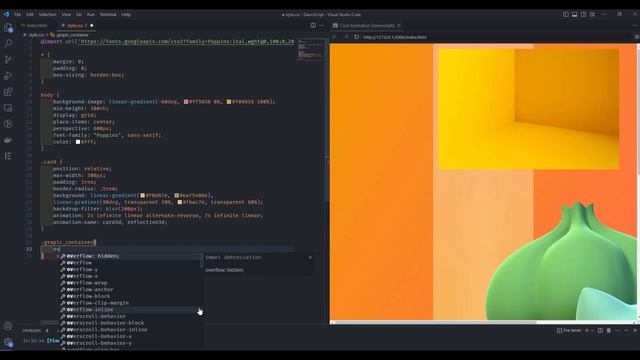Select the Live Server terminal entry
This screenshot has width=640, height=360.
[570, 330]
